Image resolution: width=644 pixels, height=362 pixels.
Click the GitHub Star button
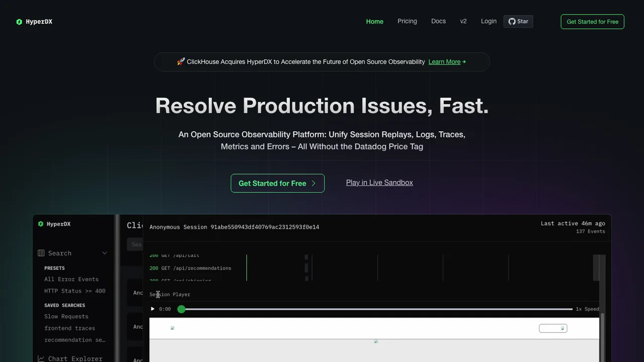click(x=518, y=22)
